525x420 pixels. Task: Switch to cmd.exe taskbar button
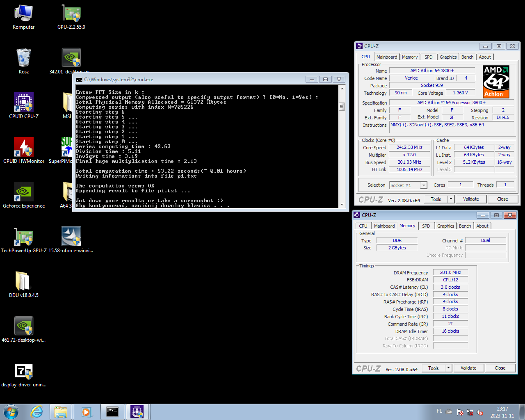point(113,412)
